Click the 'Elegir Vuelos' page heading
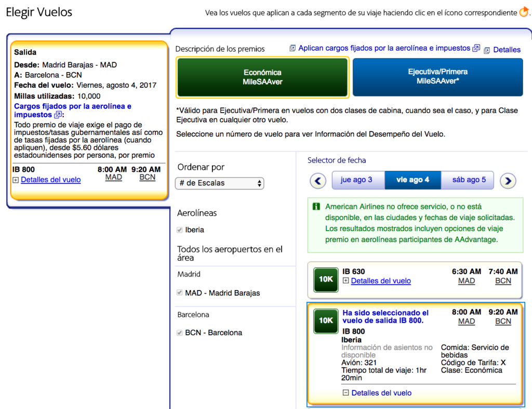The image size is (532, 409). [x=39, y=12]
